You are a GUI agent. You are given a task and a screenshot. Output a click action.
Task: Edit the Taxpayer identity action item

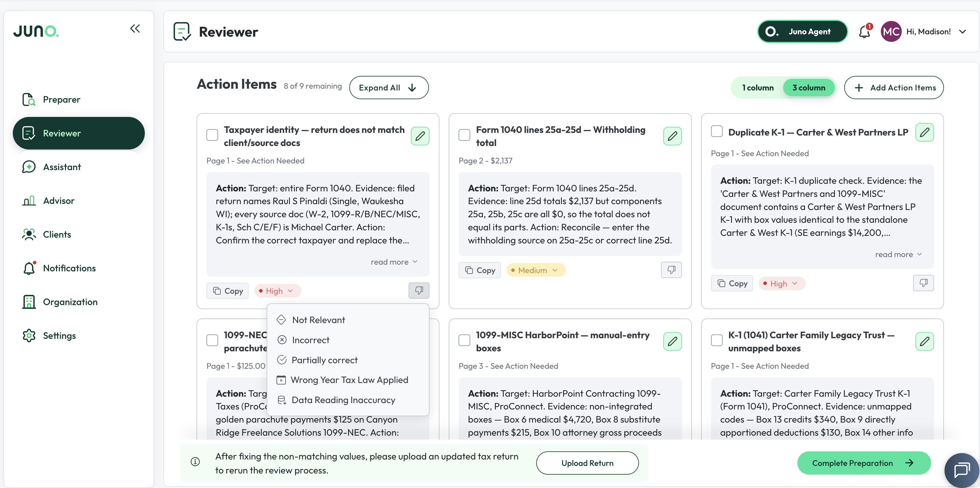coord(420,136)
